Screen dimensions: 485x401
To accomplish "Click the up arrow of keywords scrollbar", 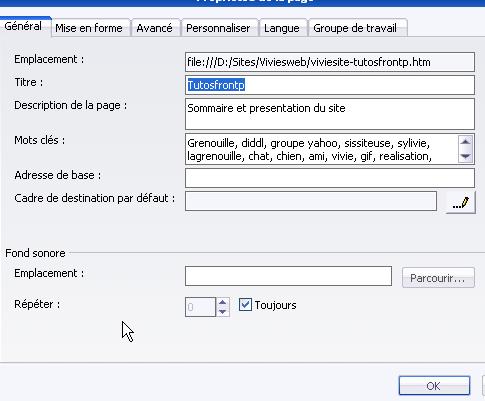I will click(465, 143).
